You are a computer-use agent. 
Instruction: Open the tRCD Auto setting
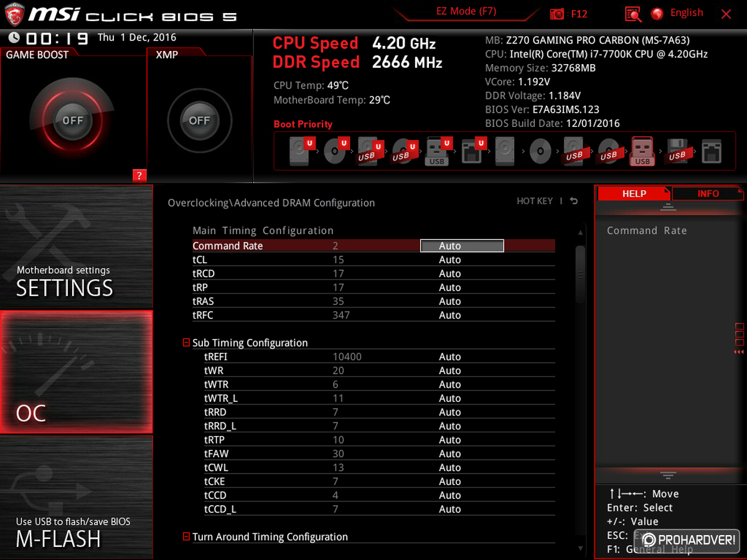pos(450,273)
